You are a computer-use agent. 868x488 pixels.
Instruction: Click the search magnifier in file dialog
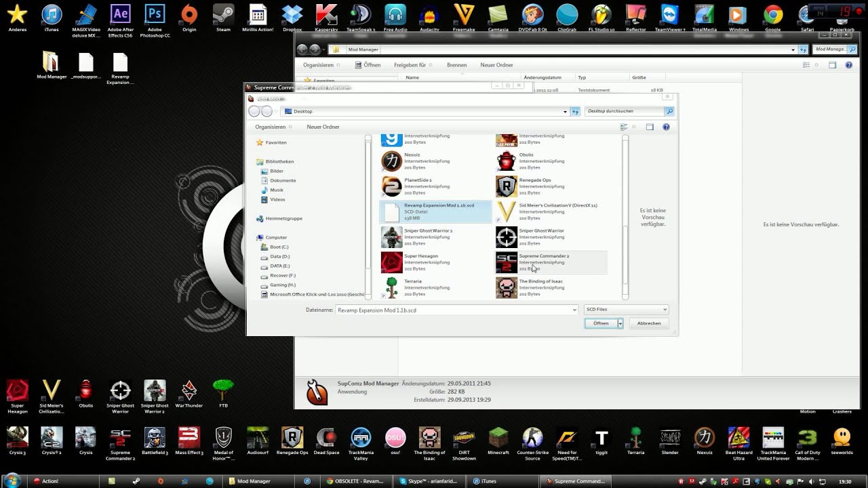pos(669,111)
